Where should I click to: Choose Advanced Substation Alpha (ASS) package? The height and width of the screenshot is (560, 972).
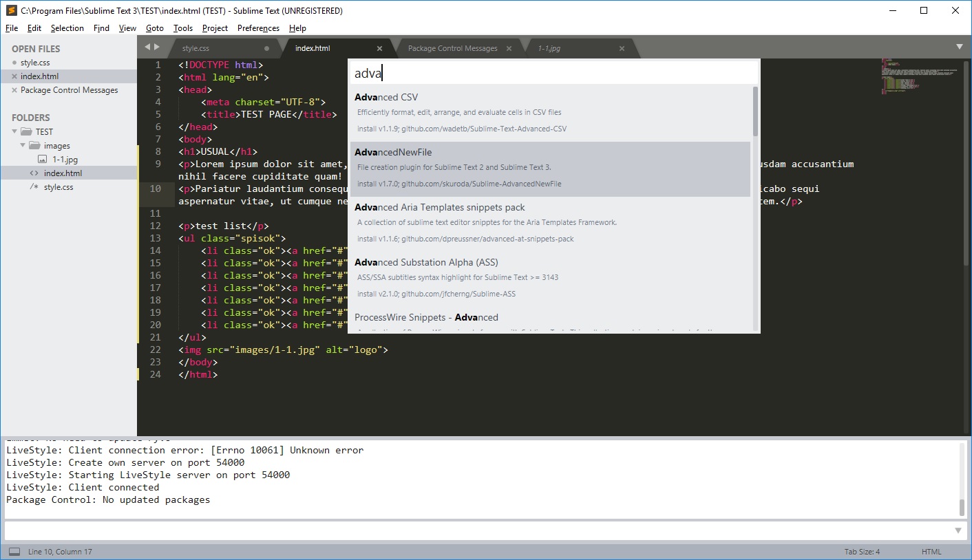coord(550,278)
